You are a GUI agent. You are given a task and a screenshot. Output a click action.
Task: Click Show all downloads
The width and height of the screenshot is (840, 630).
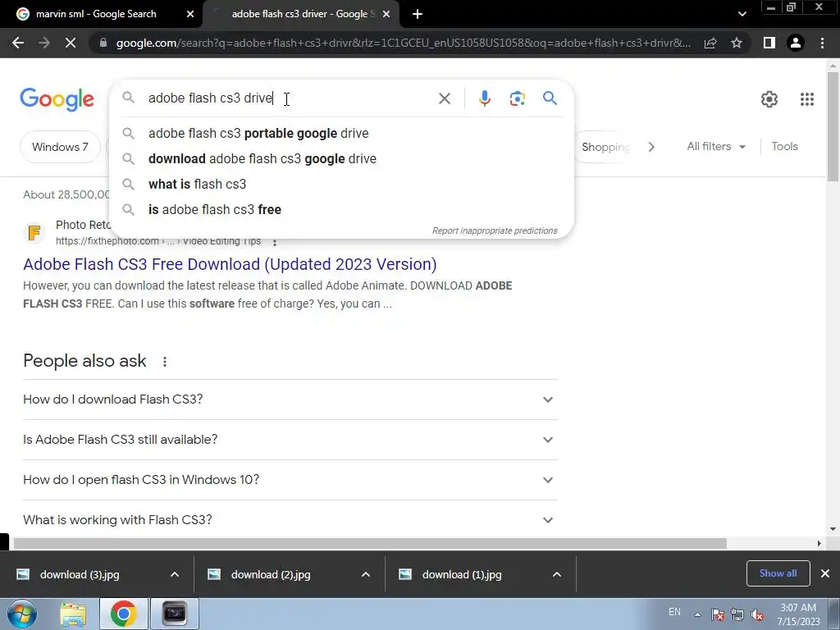pos(778,573)
